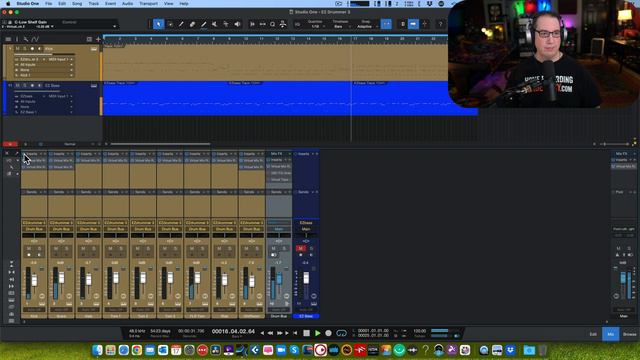Select the Paint tool
This screenshot has height=360, width=640.
(x=203, y=24)
